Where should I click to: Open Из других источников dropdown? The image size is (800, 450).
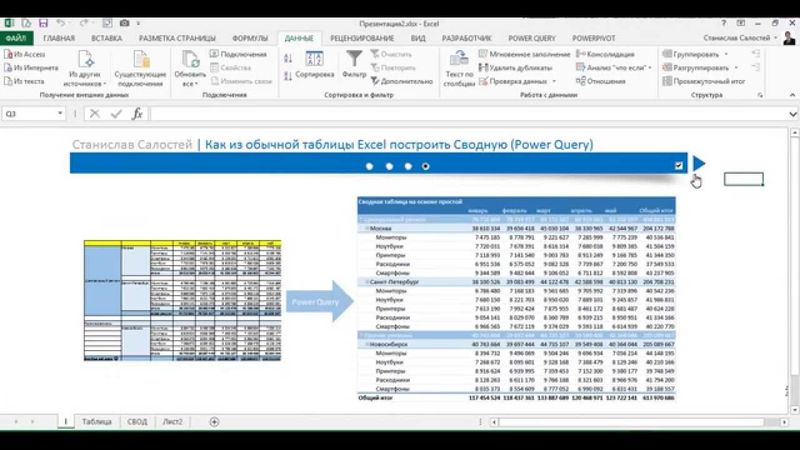(86, 69)
